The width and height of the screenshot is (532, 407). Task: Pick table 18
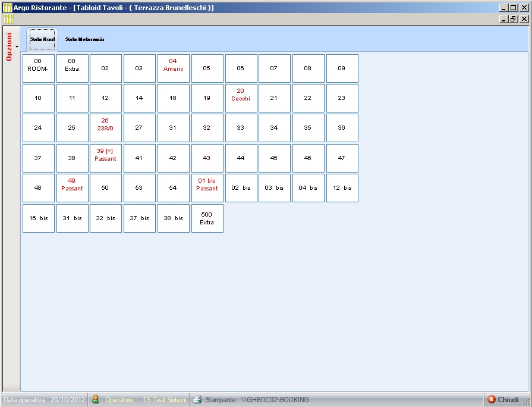coord(174,98)
